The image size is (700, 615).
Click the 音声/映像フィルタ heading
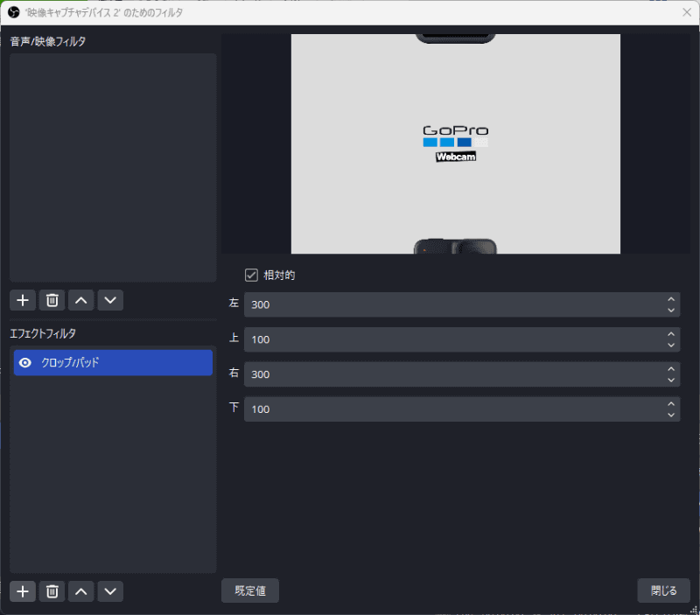pos(48,41)
